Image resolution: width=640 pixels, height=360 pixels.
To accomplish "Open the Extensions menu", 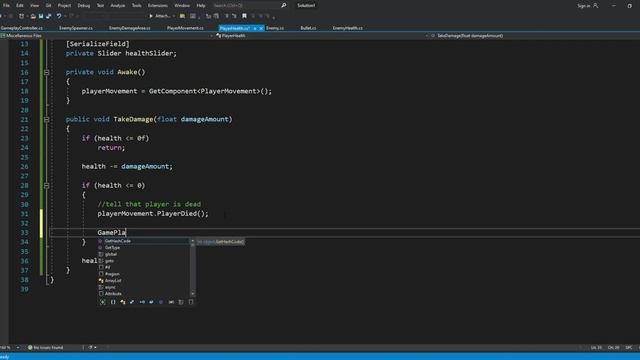I will tap(158, 5).
